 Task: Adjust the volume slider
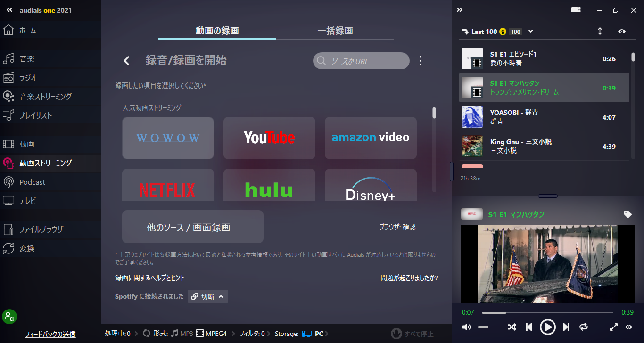pos(489,327)
